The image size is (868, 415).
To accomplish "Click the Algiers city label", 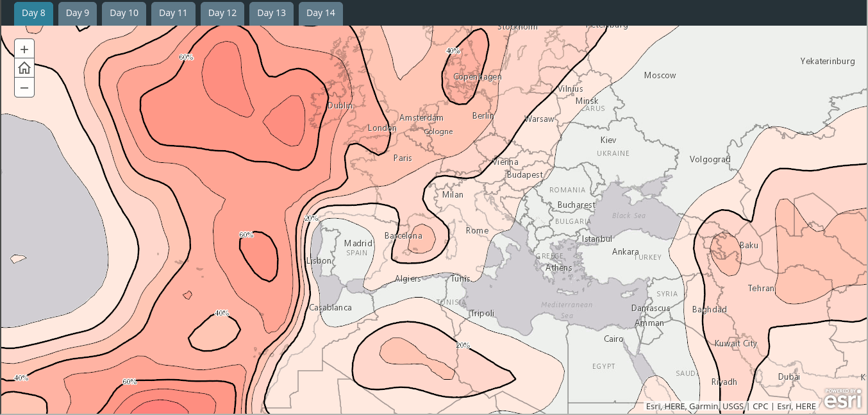I will tap(408, 278).
